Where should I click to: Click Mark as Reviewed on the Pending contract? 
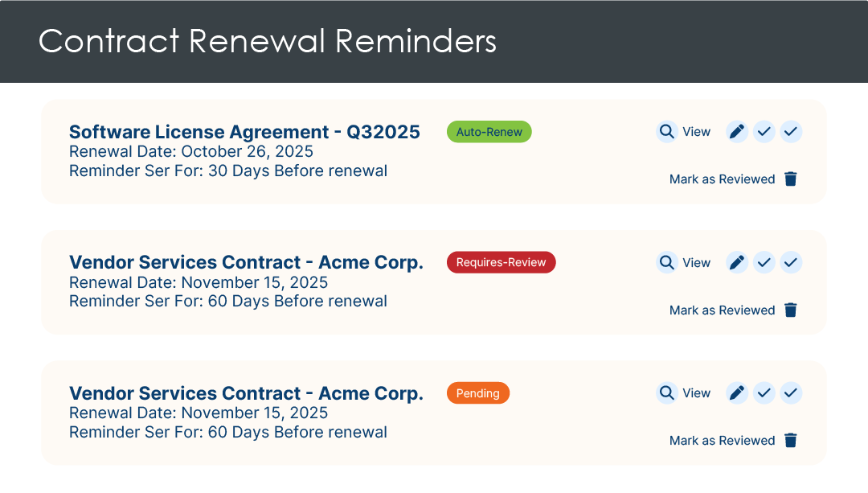click(x=722, y=441)
